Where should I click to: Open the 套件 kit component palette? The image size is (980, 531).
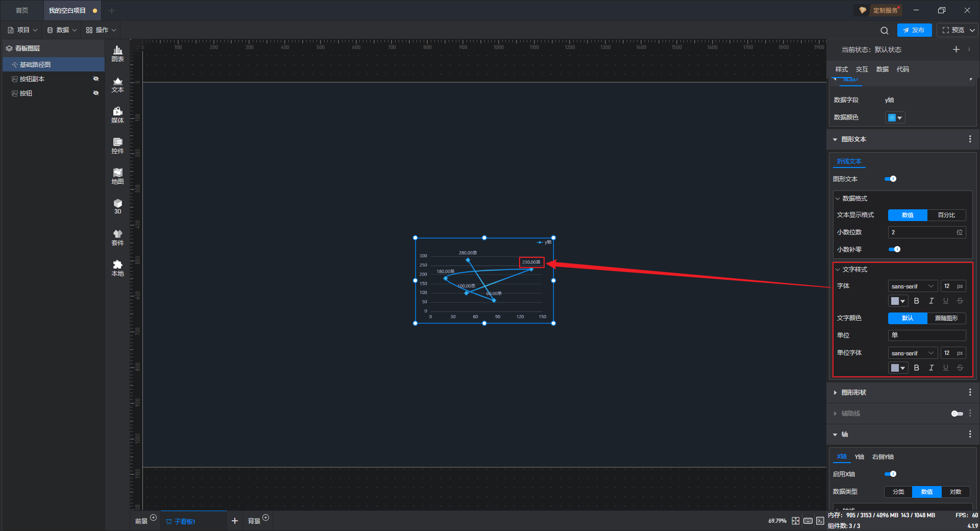pyautogui.click(x=117, y=238)
